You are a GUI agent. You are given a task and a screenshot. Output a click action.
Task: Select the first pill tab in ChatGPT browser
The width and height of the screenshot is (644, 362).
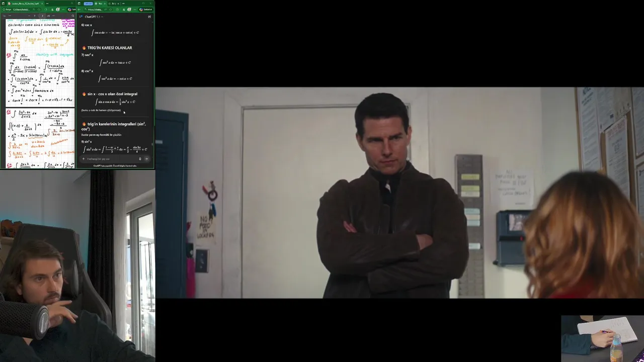pos(89,4)
